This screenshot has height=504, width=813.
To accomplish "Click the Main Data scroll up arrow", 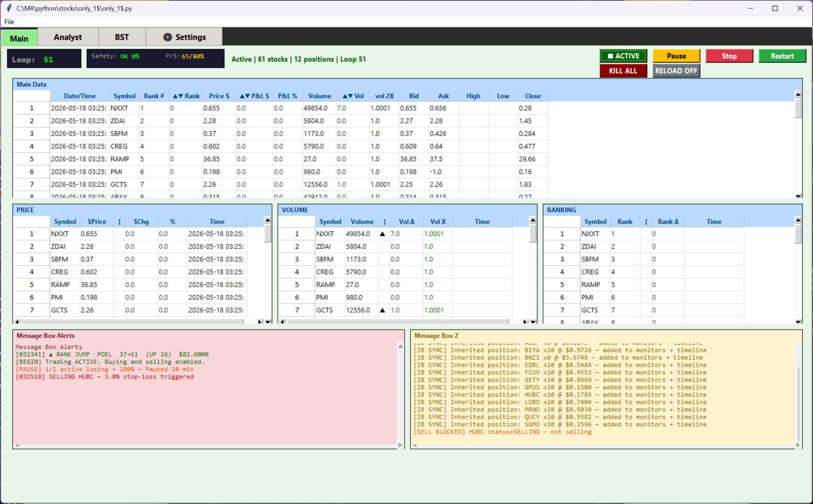I will (798, 94).
